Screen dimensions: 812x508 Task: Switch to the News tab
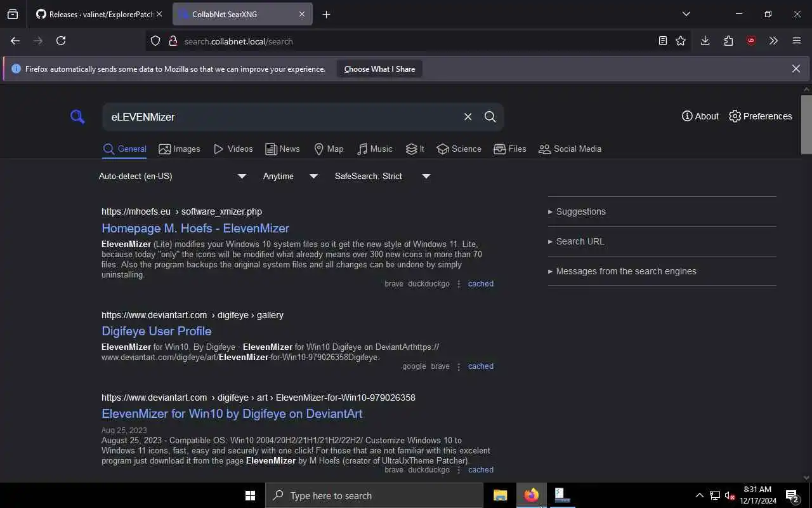click(282, 149)
